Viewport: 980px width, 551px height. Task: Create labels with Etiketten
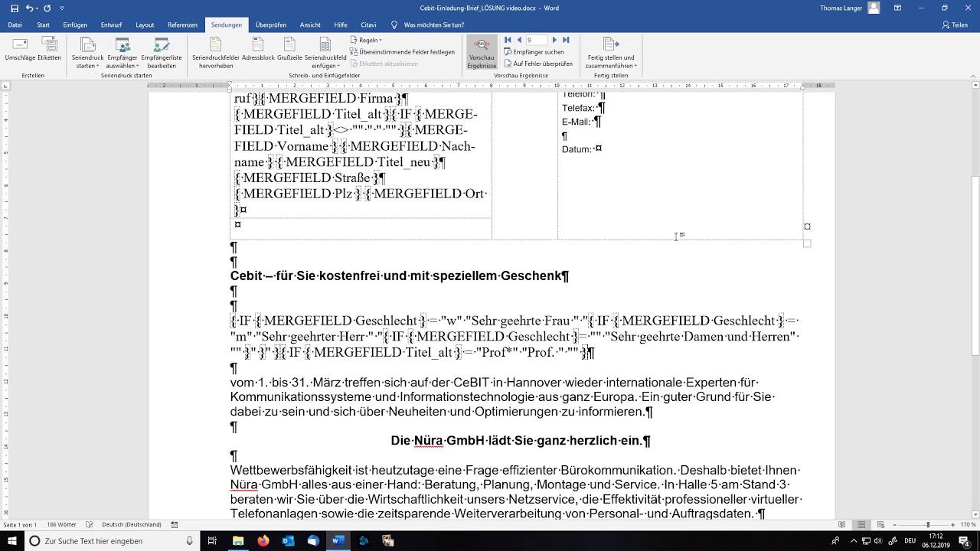tap(50, 49)
